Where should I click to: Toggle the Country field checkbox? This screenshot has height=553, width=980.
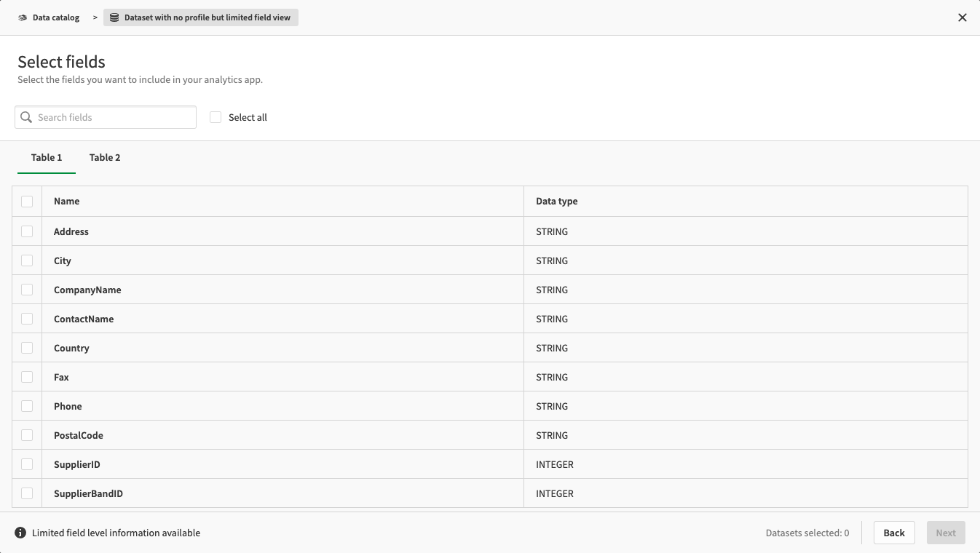[x=27, y=348]
